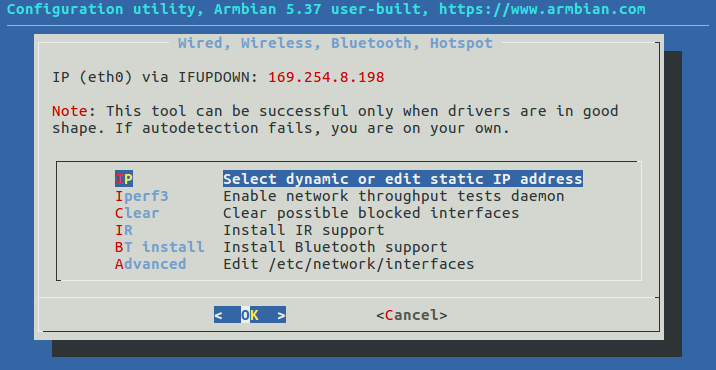Viewport: 716px width, 370px height.
Task: Click the Cancel button
Action: [x=412, y=315]
